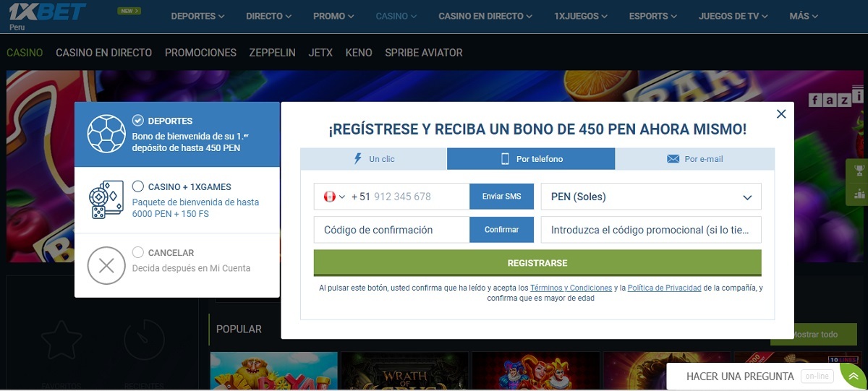Select the Casino + 1XGames bonus radio
Viewport: 868px width, 391px height.
[x=138, y=186]
